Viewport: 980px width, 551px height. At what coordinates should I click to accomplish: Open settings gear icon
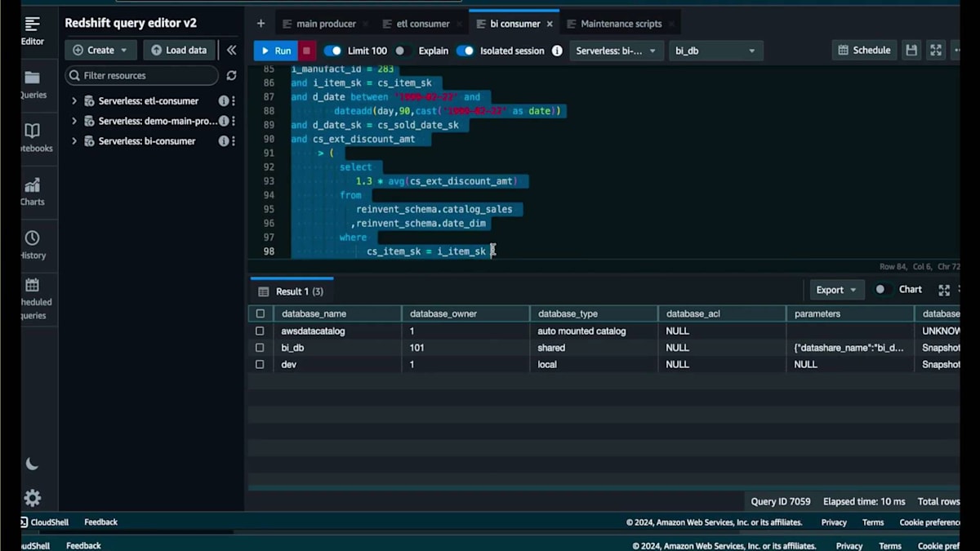[32, 498]
